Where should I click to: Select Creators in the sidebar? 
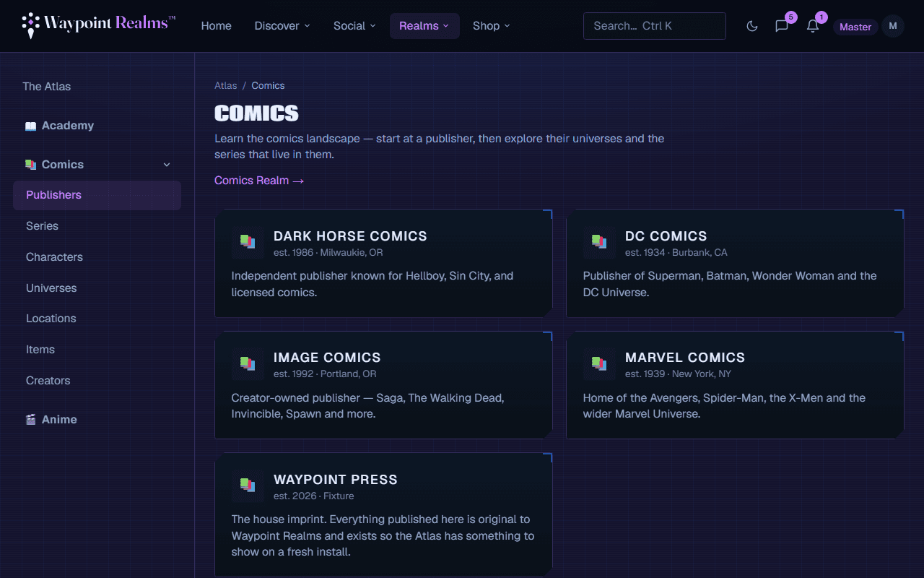pyautogui.click(x=97, y=381)
